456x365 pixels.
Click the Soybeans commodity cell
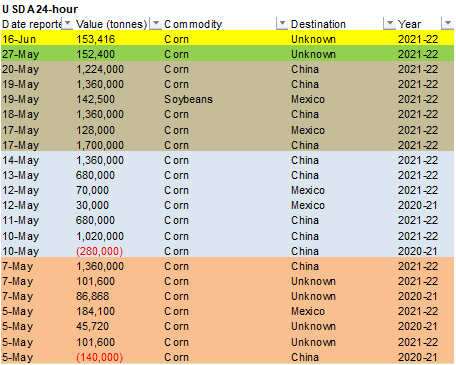point(188,99)
